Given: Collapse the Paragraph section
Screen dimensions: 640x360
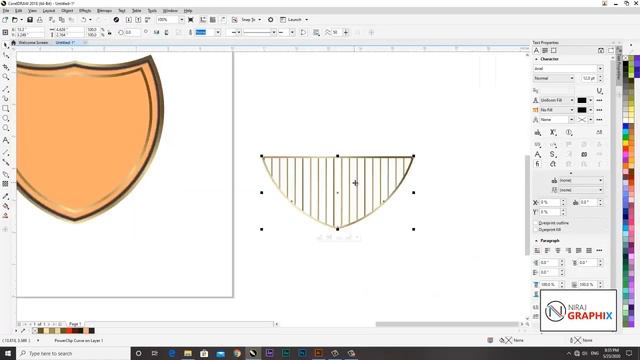Looking at the screenshot, I should click(x=536, y=241).
